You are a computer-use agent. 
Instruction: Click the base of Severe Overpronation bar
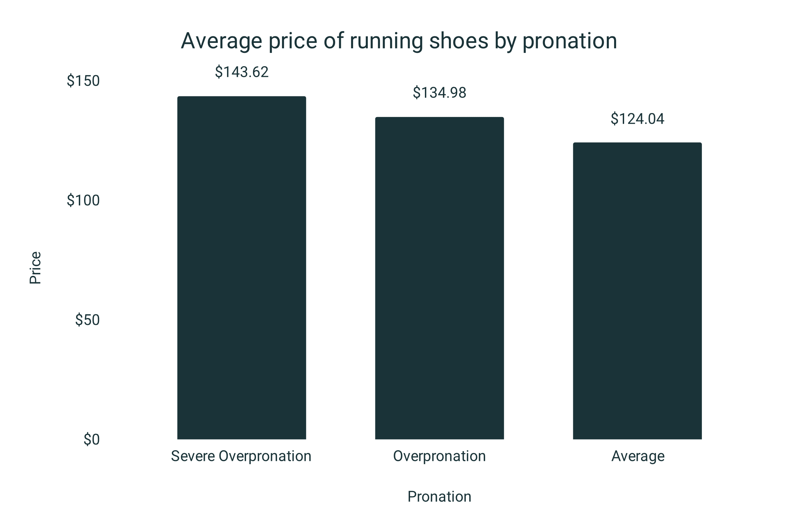[242, 439]
